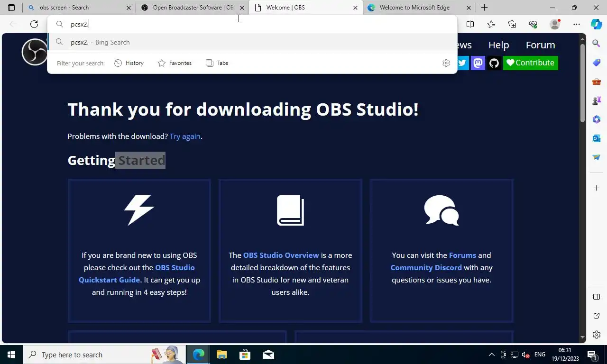Open File Explorer from taskbar
Screen dimensions: 607x364
221,355
